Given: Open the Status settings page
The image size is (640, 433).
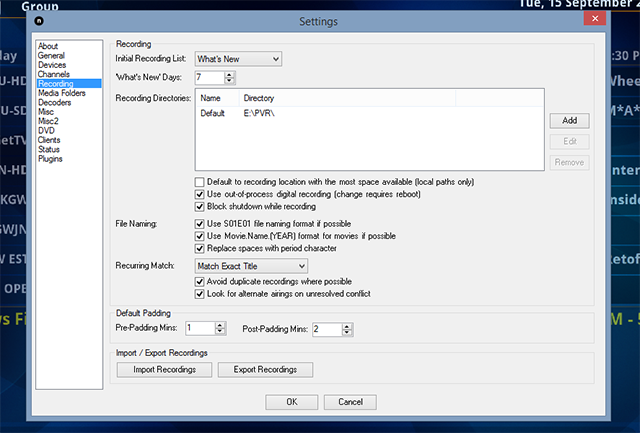Looking at the screenshot, I should tap(49, 149).
